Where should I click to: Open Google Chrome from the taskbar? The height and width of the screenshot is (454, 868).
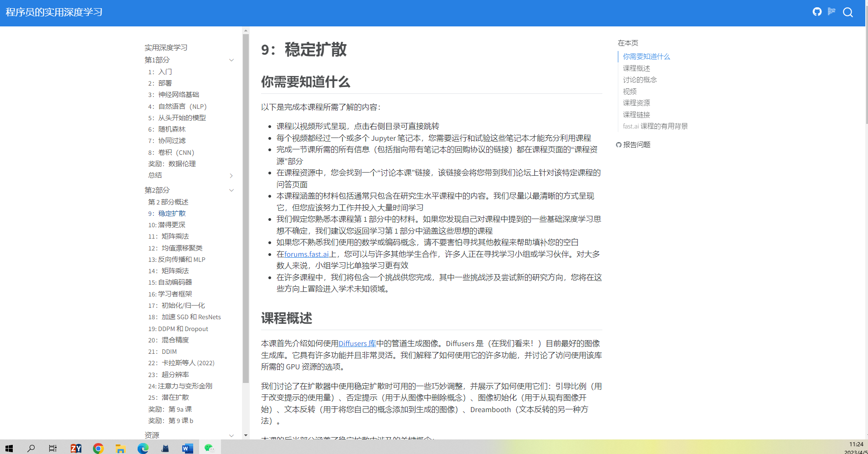click(98, 448)
